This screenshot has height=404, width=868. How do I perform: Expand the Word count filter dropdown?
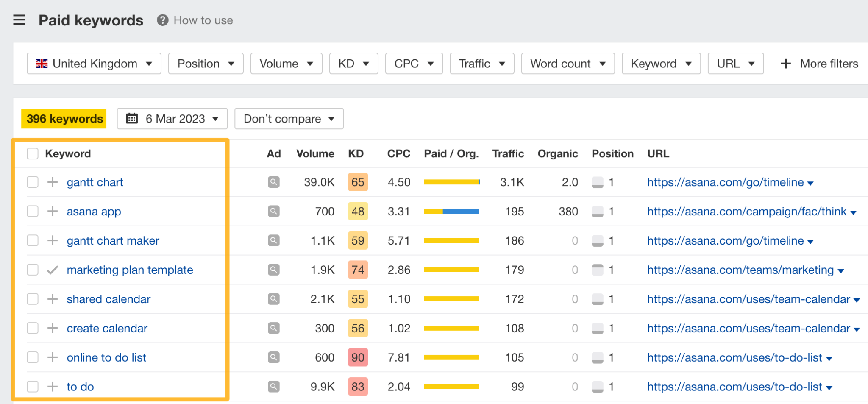point(568,63)
